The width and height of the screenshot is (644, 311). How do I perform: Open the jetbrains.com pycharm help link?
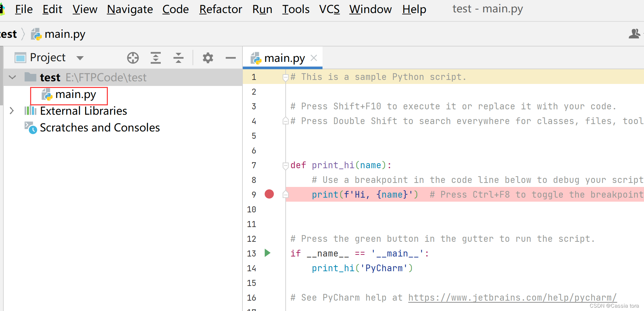pyautogui.click(x=512, y=298)
